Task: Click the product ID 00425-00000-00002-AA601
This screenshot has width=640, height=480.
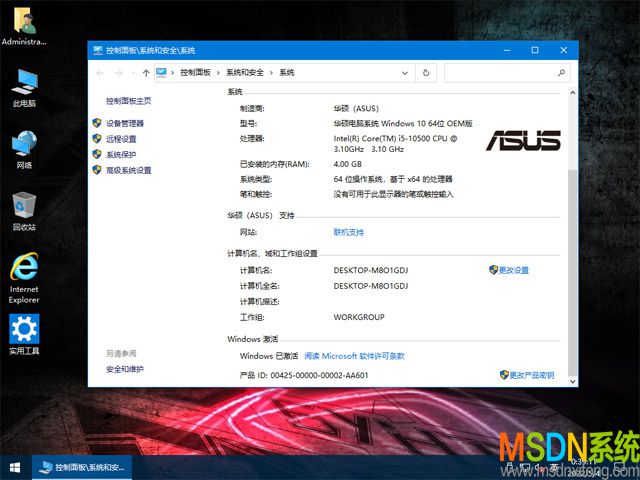Action: pos(319,375)
